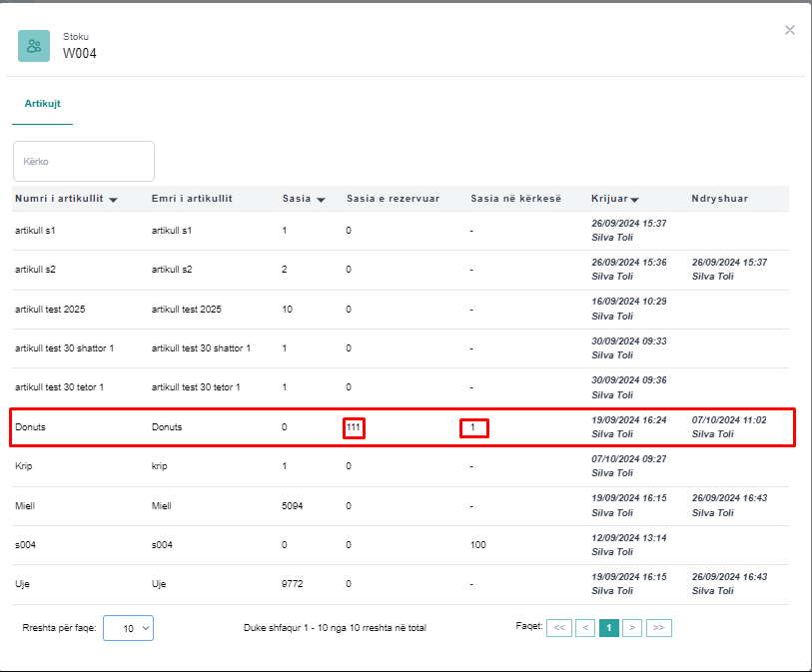The width and height of the screenshot is (812, 672).
Task: Click the Emri i artikullit column header
Action: tap(192, 199)
